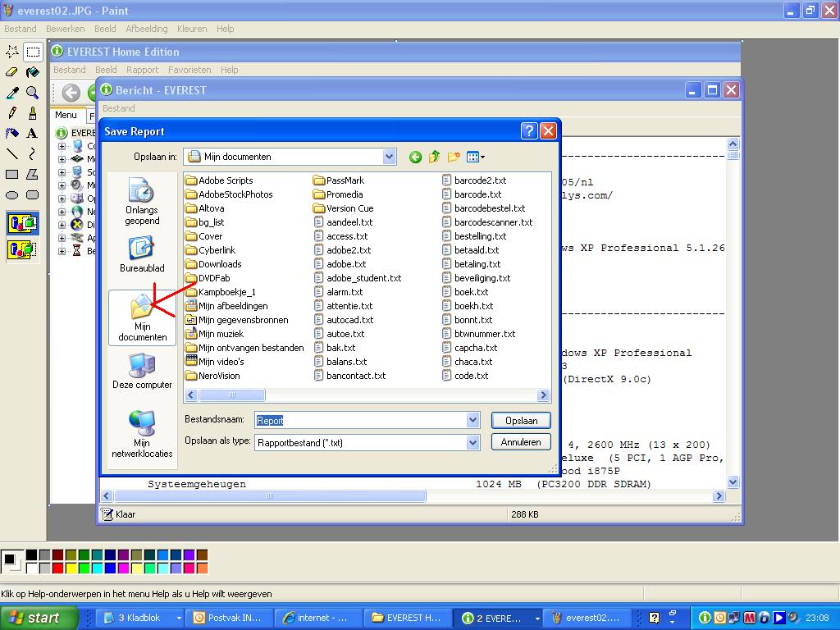840x630 pixels.
Task: Pick the Curve tool in Paint
Action: coord(33,153)
